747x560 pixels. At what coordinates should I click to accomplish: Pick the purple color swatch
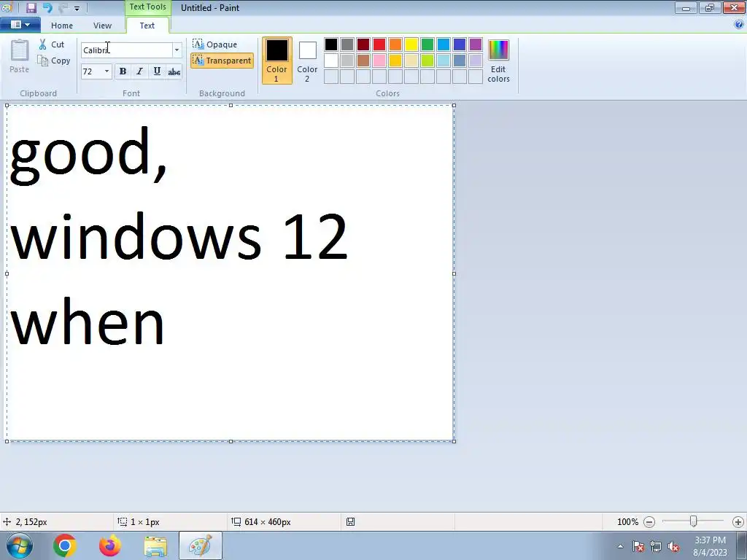click(476, 44)
